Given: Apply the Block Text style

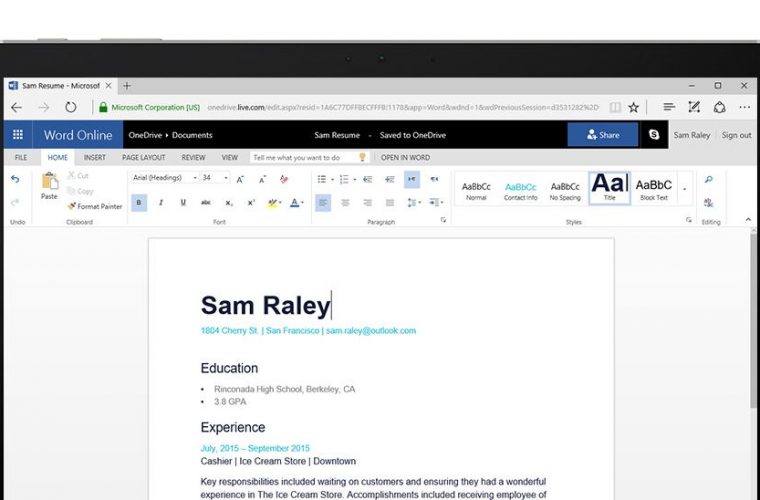Looking at the screenshot, I should coord(653,189).
